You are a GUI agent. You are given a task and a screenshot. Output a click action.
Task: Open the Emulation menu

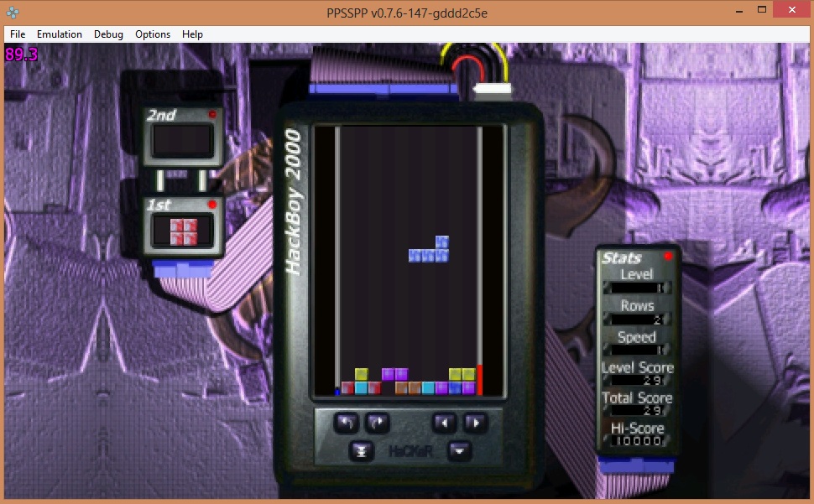click(60, 34)
